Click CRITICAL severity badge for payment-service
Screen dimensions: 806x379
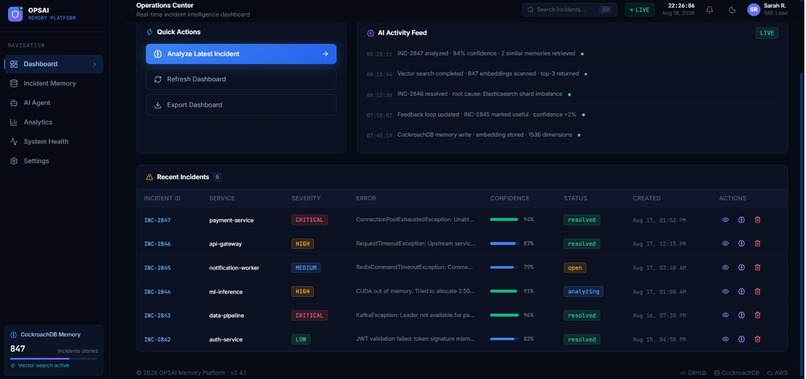click(309, 220)
